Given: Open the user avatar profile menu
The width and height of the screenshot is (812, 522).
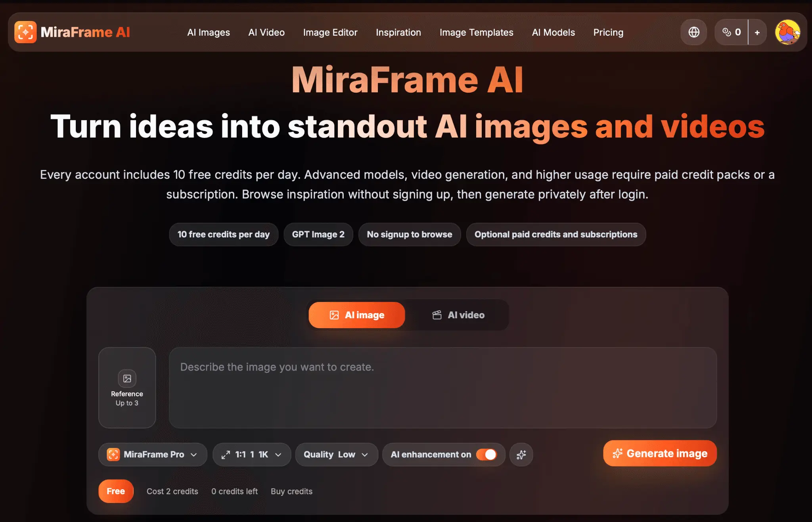Looking at the screenshot, I should [x=787, y=32].
